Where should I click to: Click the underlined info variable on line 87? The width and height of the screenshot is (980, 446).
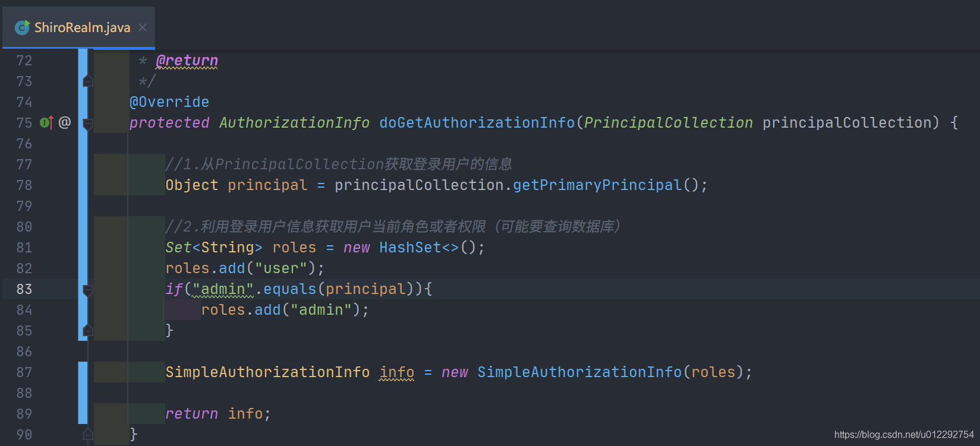[x=397, y=372]
